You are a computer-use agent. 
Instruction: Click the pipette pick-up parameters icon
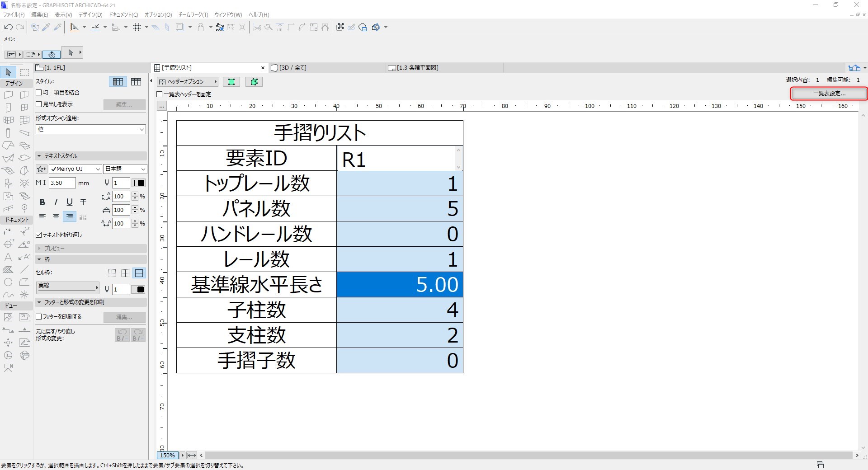tap(46, 27)
